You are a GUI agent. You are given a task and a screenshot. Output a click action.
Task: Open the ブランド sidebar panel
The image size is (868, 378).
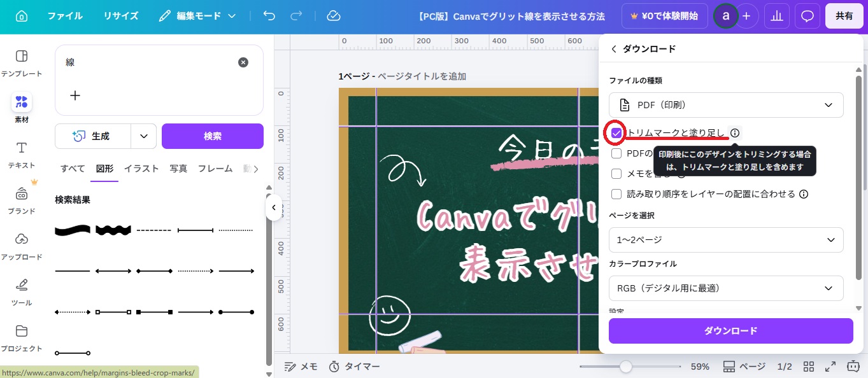[22, 200]
